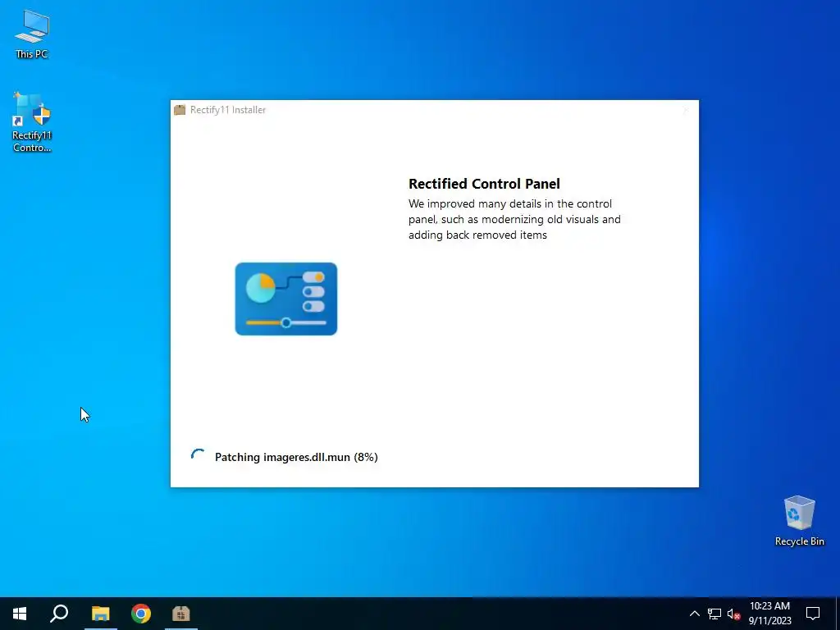Image resolution: width=840 pixels, height=630 pixels.
Task: Click the control panel improvements description paragraph
Action: click(x=514, y=219)
